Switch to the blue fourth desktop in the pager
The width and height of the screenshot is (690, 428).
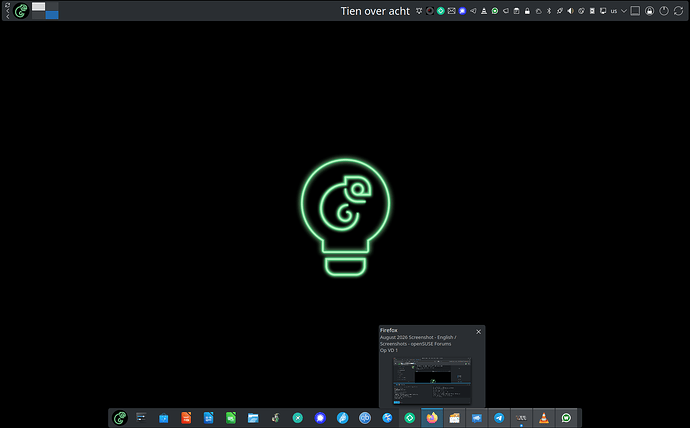point(52,15)
